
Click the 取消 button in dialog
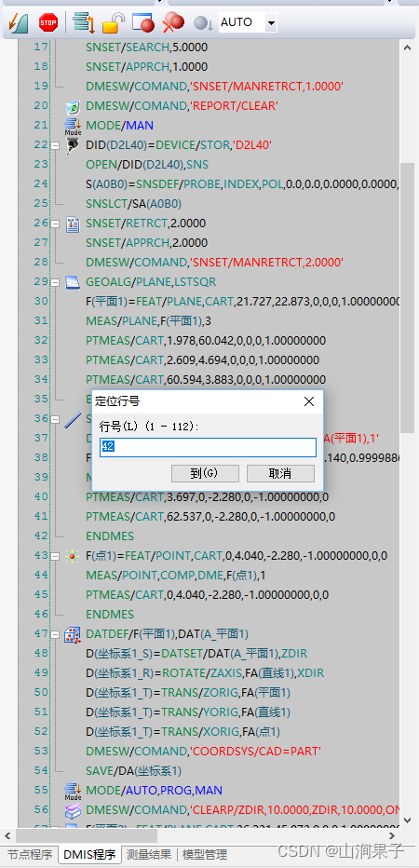click(280, 473)
